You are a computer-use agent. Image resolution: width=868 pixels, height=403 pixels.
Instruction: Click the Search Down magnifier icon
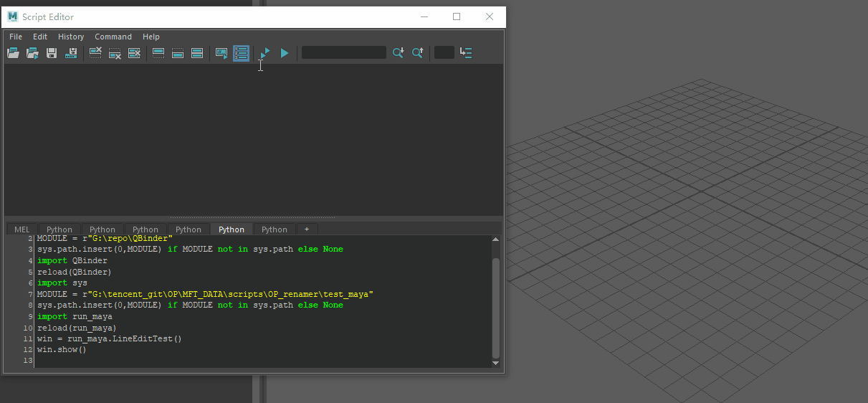tap(398, 53)
